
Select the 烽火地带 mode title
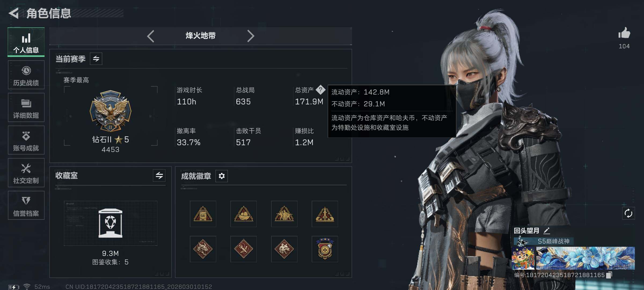pos(201,36)
